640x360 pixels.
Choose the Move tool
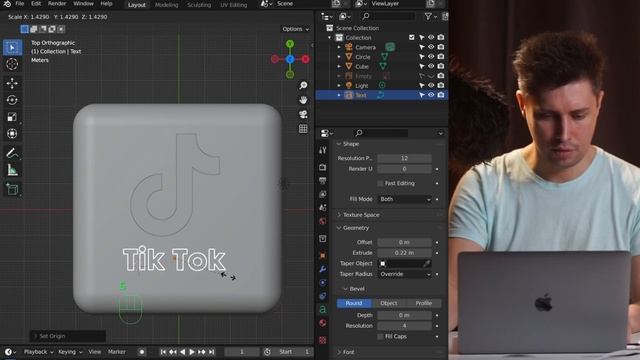coord(12,83)
